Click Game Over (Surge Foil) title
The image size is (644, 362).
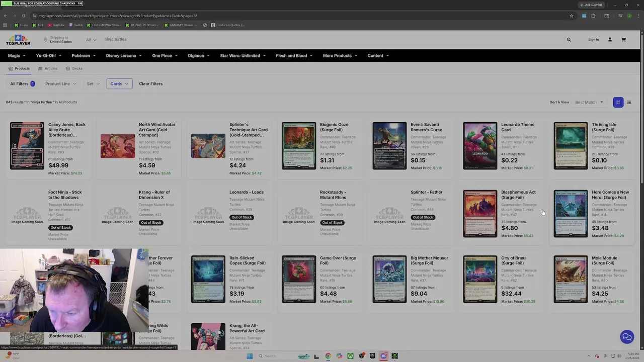(x=338, y=260)
